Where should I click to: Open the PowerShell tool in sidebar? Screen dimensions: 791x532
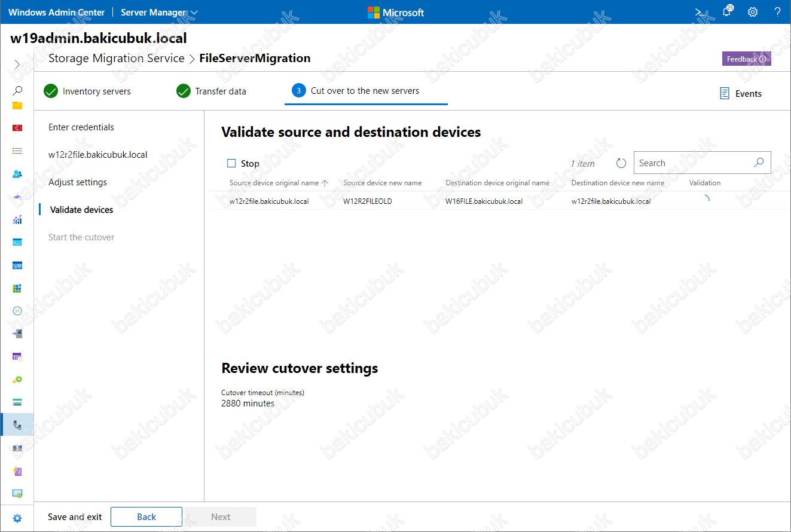17,242
